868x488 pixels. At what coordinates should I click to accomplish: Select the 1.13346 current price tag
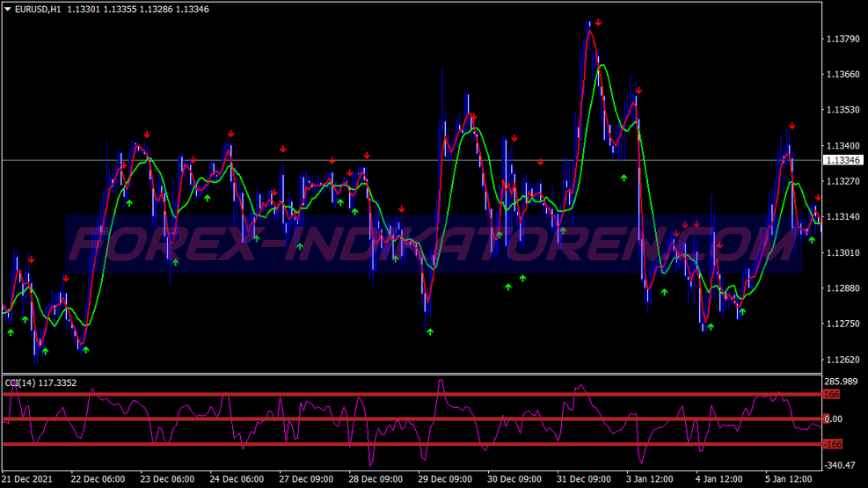[x=842, y=160]
